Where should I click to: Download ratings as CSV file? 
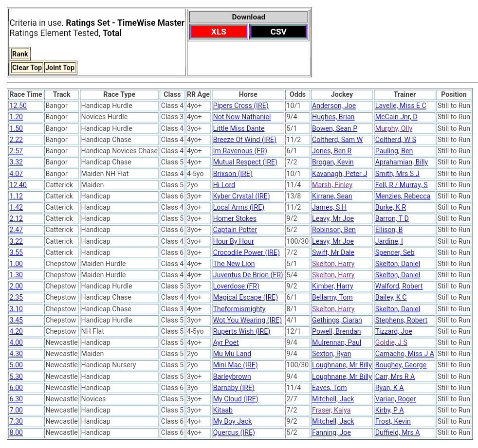278,32
